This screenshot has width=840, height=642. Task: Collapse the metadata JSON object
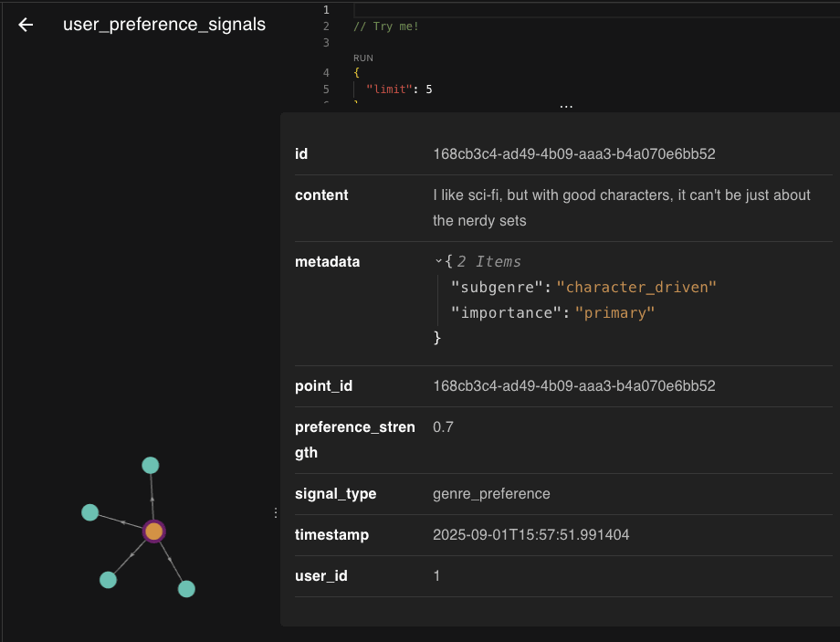(x=439, y=261)
